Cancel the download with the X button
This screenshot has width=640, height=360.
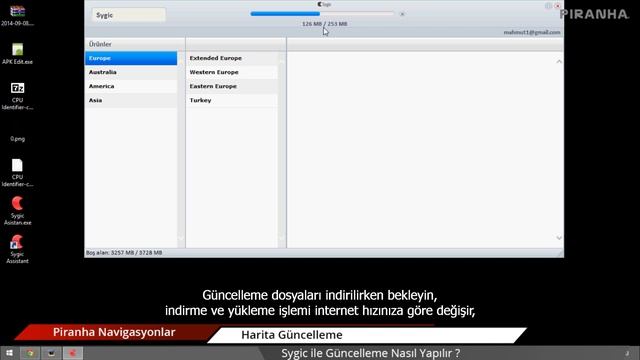pyautogui.click(x=402, y=14)
